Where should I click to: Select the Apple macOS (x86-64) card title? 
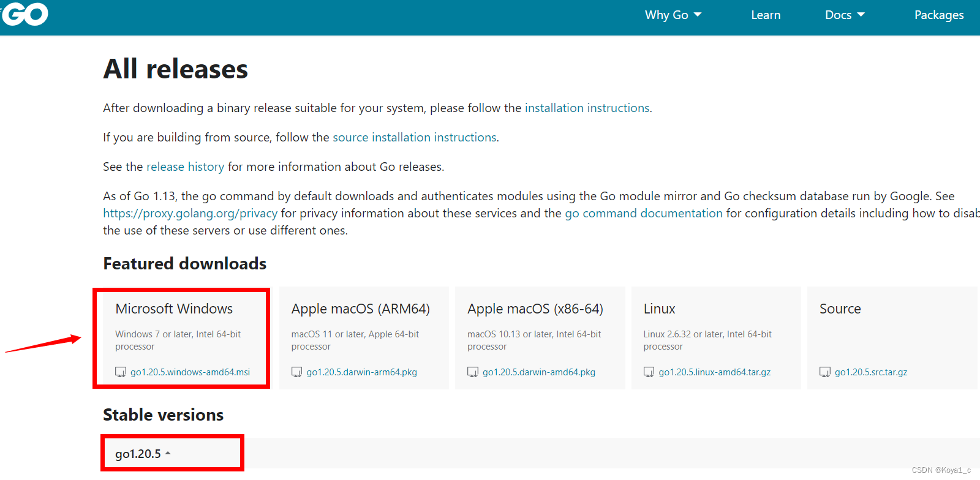pos(535,309)
